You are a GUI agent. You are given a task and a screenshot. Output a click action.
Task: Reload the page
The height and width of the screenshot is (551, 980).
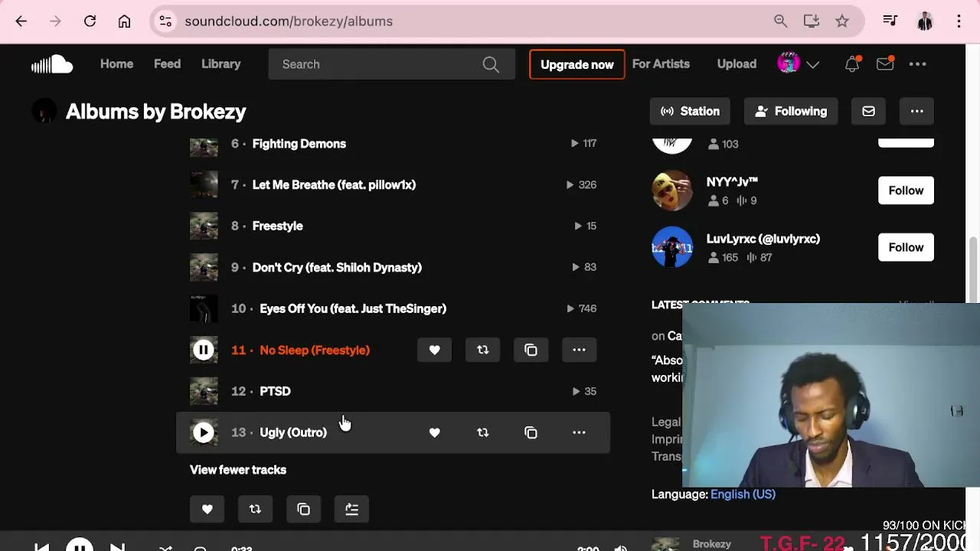point(90,21)
